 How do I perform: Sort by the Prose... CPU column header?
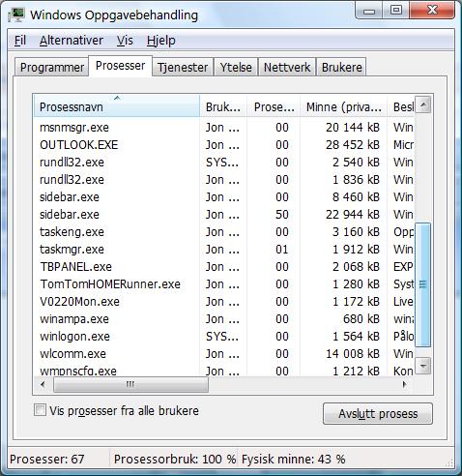[x=274, y=105]
